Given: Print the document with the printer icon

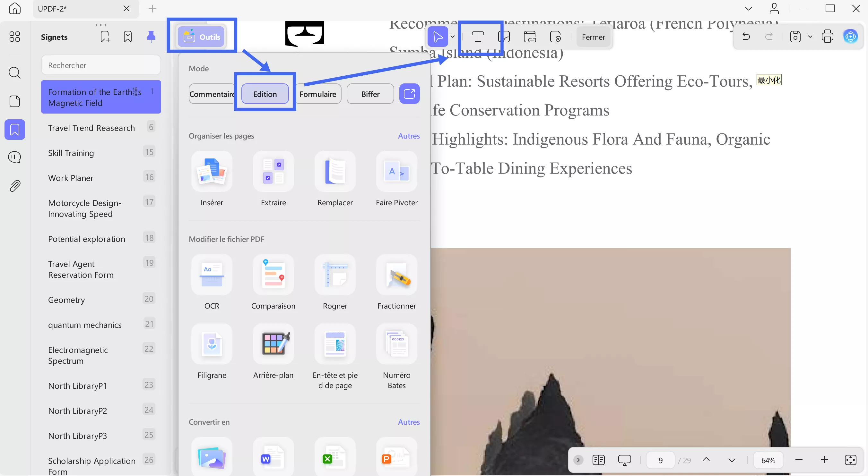Looking at the screenshot, I should (827, 36).
